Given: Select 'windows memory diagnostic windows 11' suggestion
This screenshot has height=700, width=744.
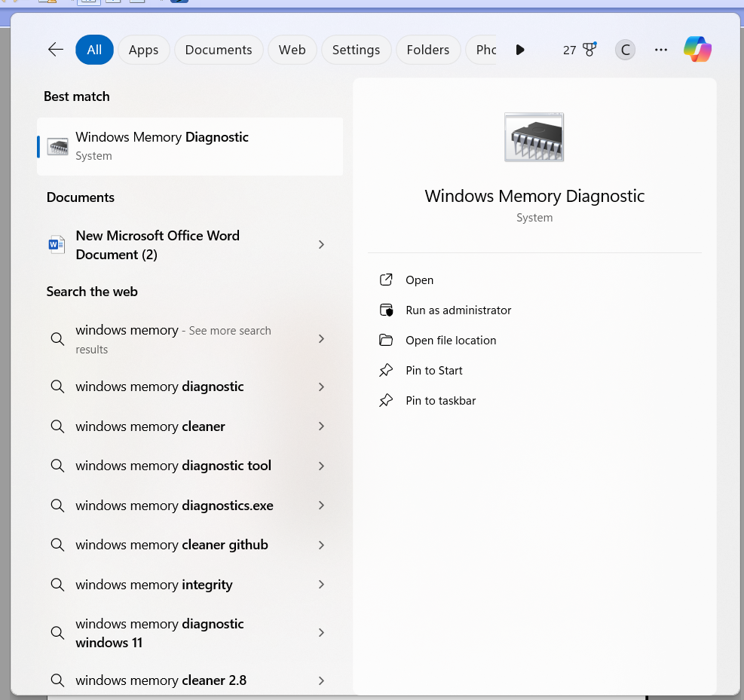Looking at the screenshot, I should point(190,633).
